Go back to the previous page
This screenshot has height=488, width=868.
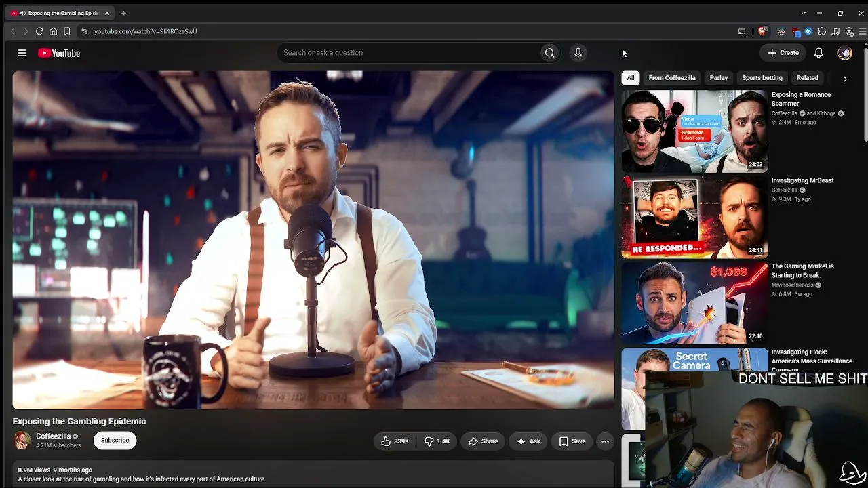12,31
